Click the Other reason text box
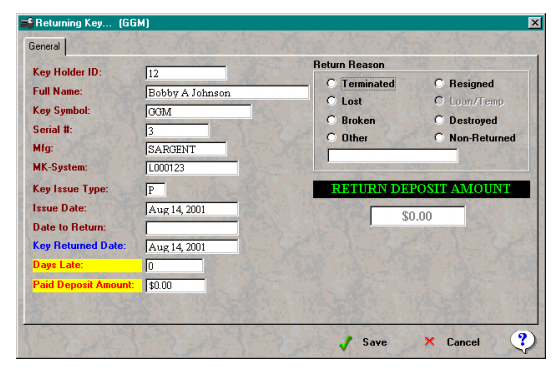556x370 pixels. click(x=393, y=155)
